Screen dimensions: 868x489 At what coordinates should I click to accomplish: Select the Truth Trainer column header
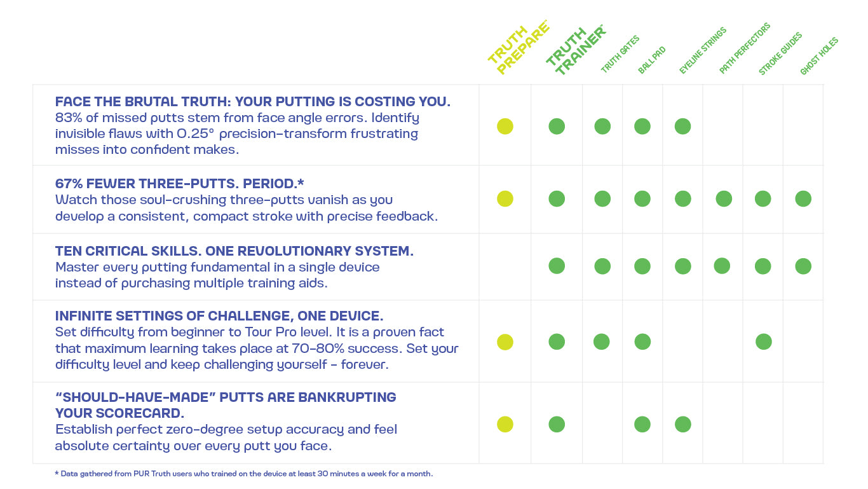[575, 51]
